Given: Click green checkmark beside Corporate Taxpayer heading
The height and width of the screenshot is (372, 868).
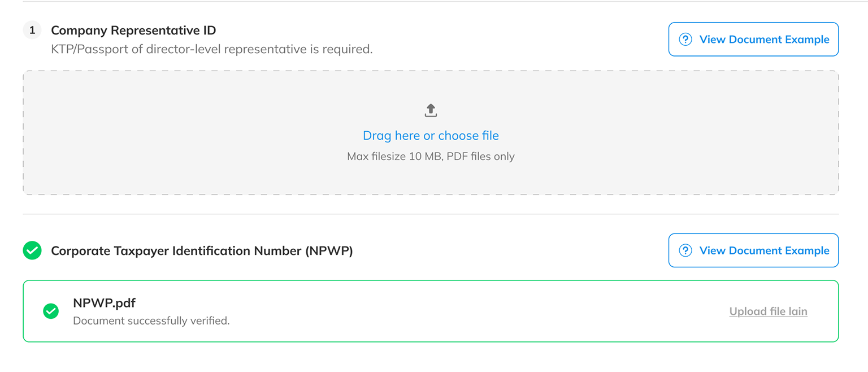Looking at the screenshot, I should (x=32, y=250).
